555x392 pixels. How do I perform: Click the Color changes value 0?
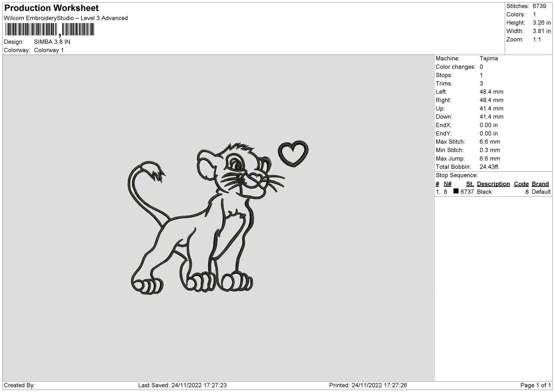[481, 67]
